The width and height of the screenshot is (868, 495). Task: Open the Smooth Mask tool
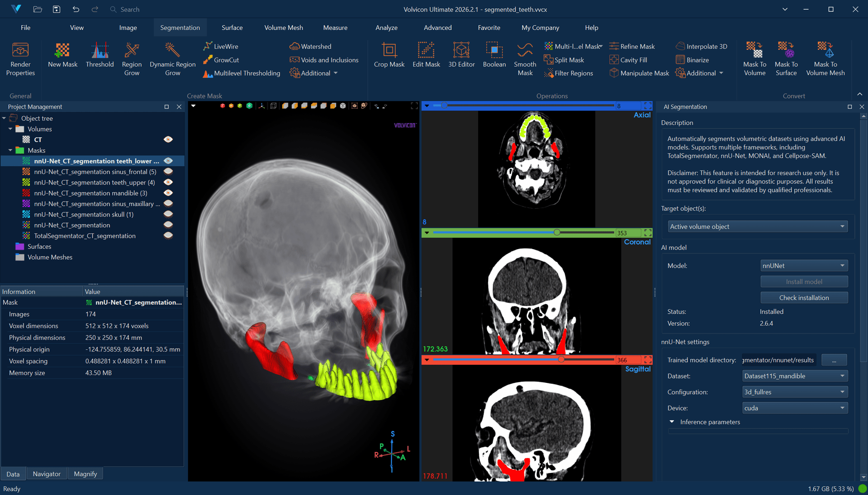525,59
